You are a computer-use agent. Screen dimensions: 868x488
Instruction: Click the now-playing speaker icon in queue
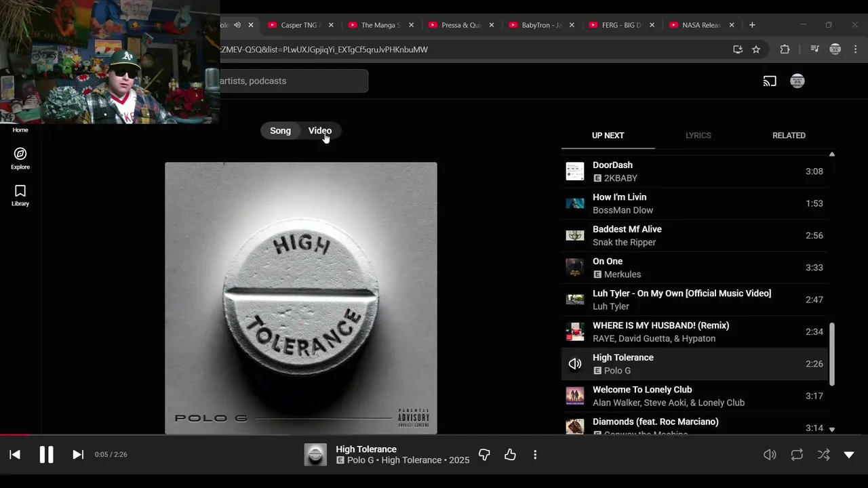pos(575,364)
